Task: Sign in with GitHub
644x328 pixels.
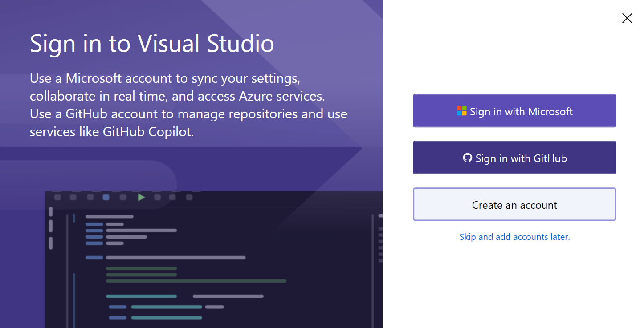Action: pos(514,157)
